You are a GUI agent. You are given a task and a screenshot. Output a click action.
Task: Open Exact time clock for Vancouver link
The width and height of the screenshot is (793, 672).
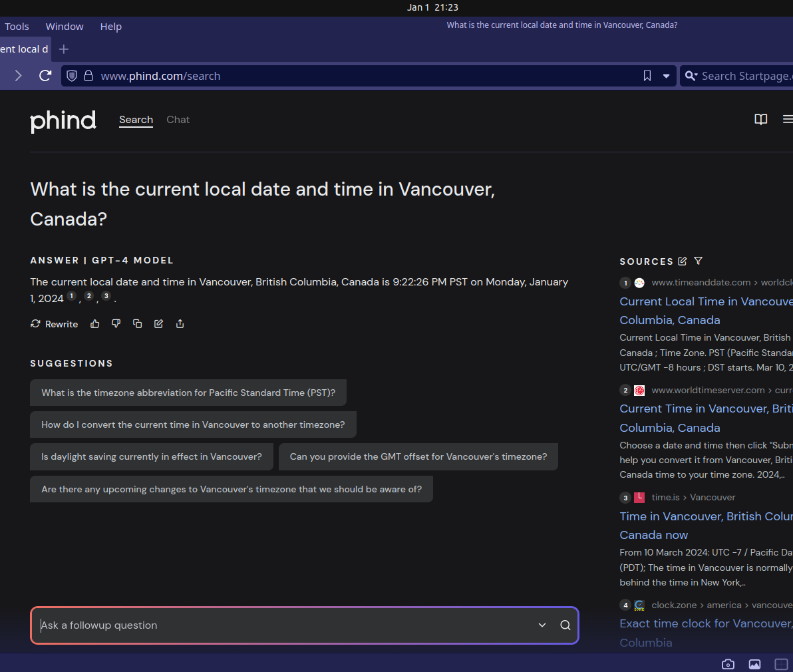click(706, 633)
